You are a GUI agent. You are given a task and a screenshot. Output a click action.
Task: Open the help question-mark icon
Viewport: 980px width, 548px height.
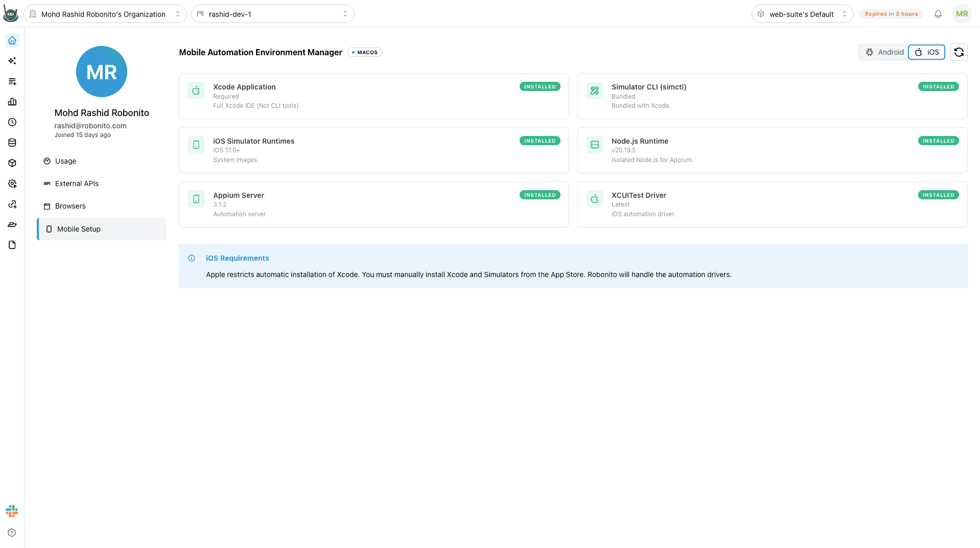pos(12,533)
